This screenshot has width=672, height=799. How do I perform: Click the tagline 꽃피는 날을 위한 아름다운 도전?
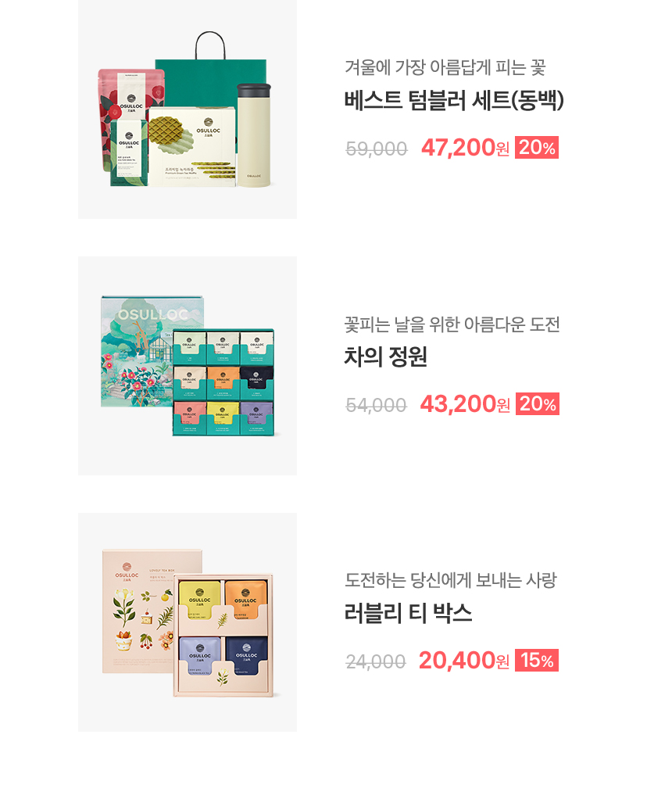(x=452, y=324)
